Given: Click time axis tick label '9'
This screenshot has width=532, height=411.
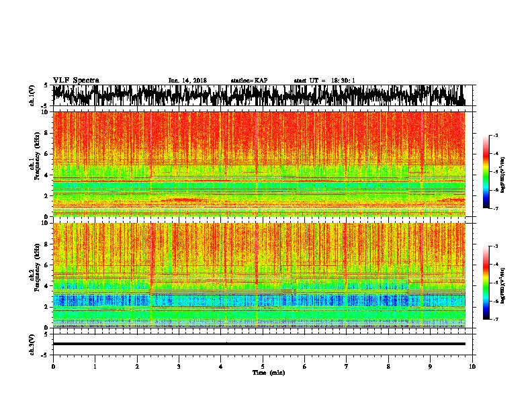Looking at the screenshot, I should 430,367.
